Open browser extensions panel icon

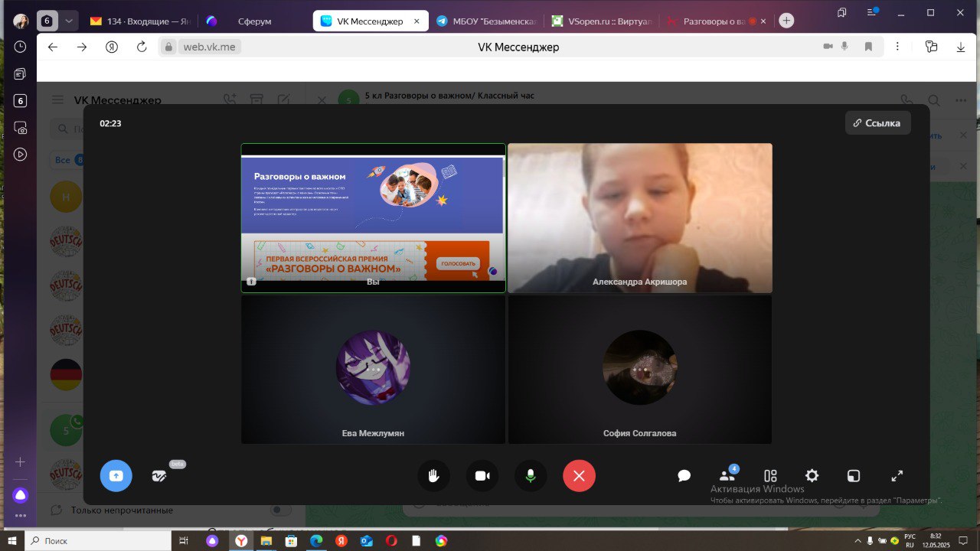931,47
